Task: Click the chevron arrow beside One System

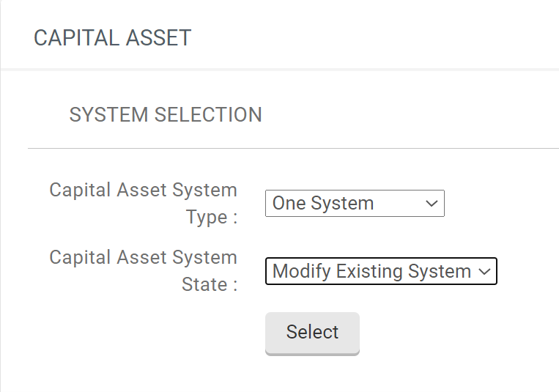Action: click(432, 203)
